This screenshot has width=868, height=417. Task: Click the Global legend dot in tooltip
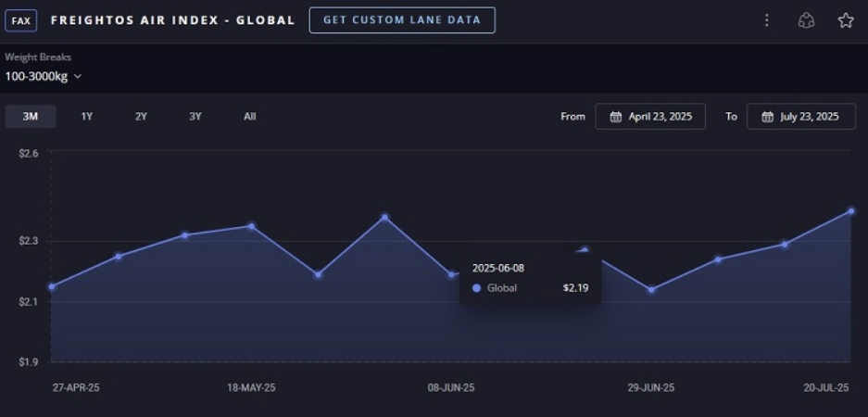pos(477,288)
